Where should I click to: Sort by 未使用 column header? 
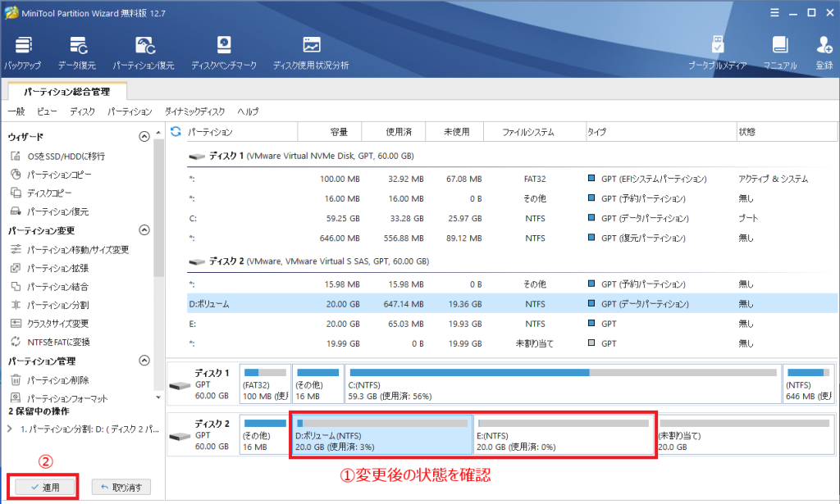(x=454, y=132)
